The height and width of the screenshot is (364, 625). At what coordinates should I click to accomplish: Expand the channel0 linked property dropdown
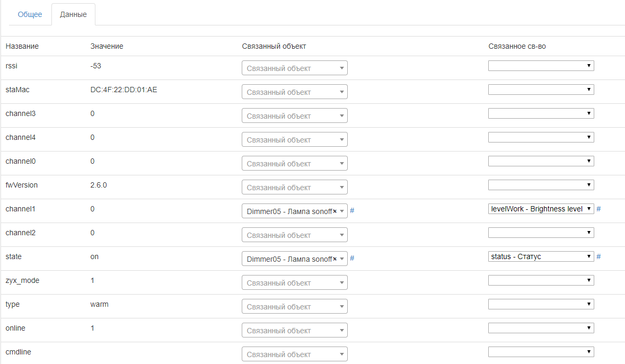(x=541, y=161)
